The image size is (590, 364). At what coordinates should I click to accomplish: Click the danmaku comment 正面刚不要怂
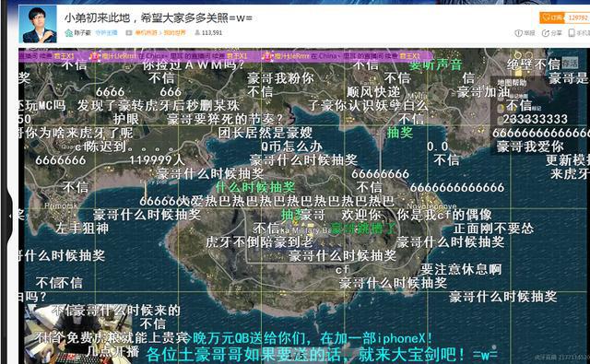(x=493, y=229)
